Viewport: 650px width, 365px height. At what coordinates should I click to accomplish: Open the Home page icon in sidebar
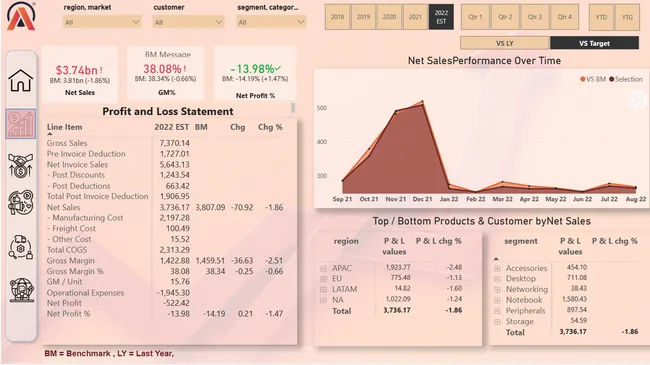[20, 80]
